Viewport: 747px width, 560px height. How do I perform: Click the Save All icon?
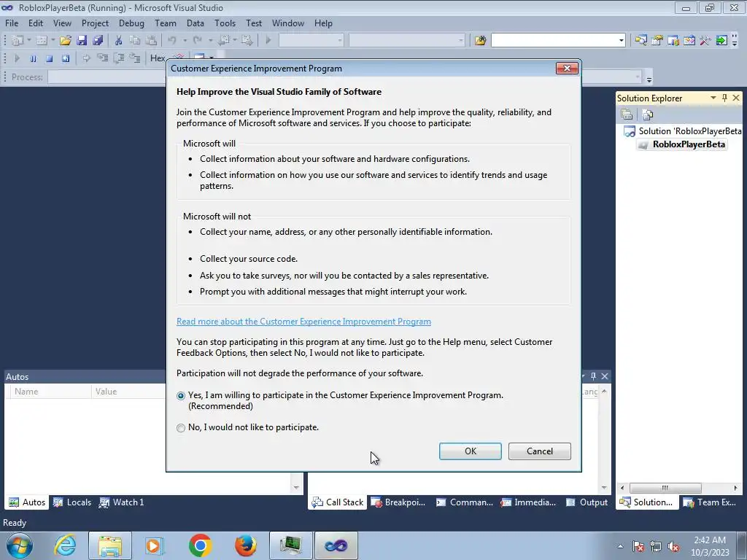click(98, 41)
